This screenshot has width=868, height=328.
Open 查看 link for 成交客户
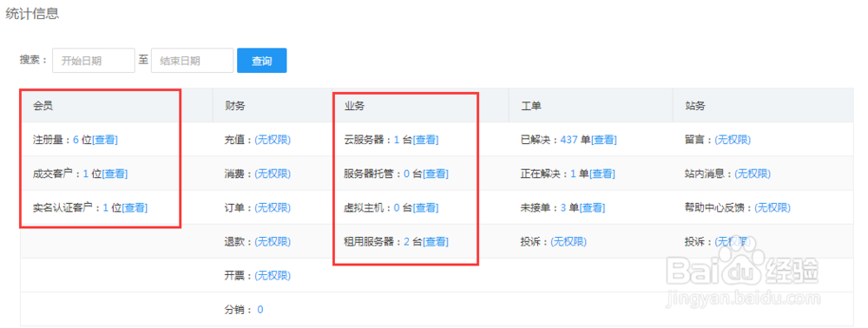115,174
